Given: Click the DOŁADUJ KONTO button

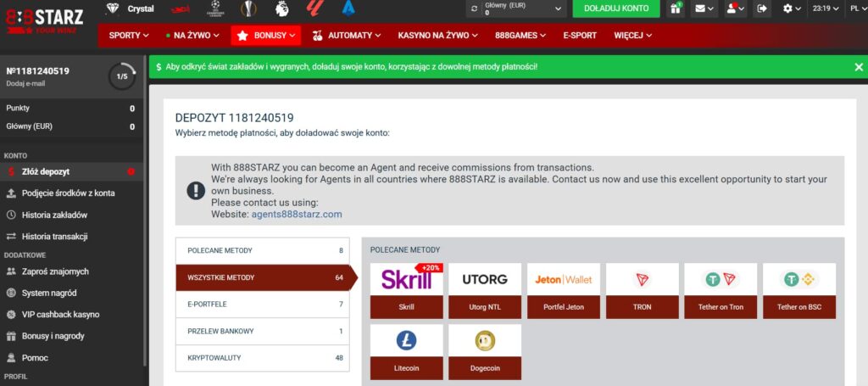Looking at the screenshot, I should (616, 8).
